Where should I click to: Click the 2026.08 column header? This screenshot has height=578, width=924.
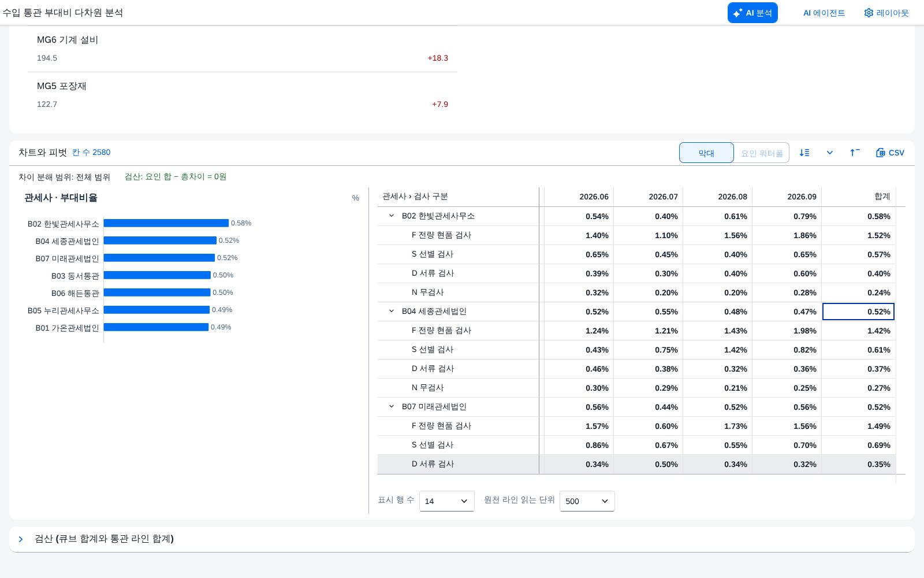(x=718, y=197)
